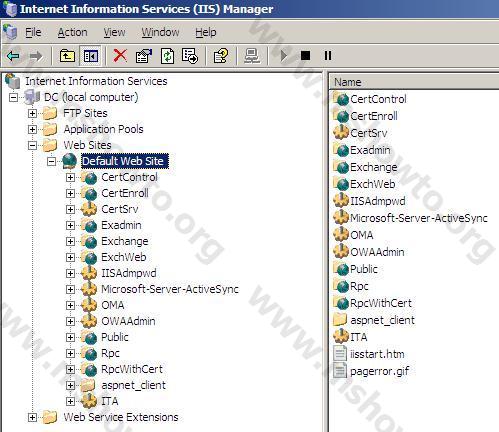Select Microsoft-Server-ActiveSync in the tree
This screenshot has height=432, width=499.
coord(170,289)
